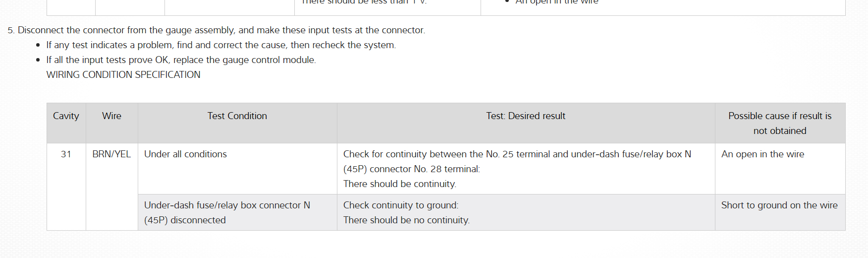868x258 pixels.
Task: Click step 5 'Disconnect the connector' instruction
Action: pos(221,30)
